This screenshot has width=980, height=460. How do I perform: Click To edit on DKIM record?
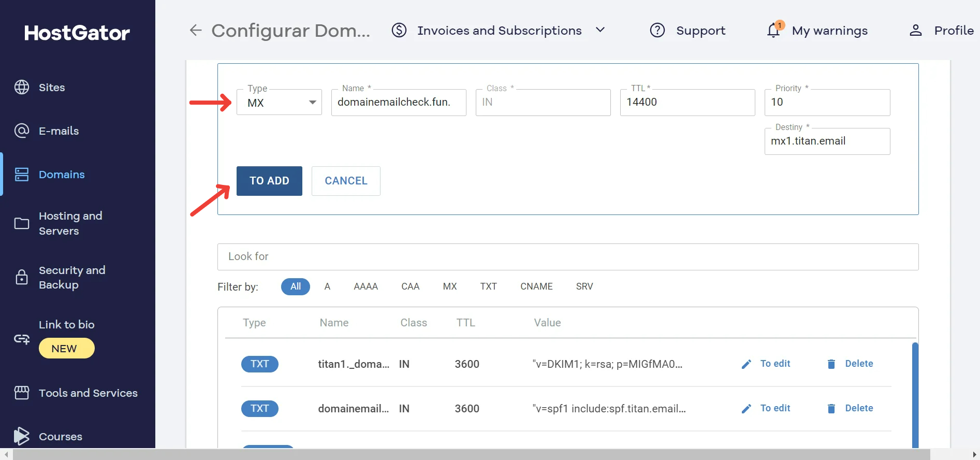[x=775, y=364]
